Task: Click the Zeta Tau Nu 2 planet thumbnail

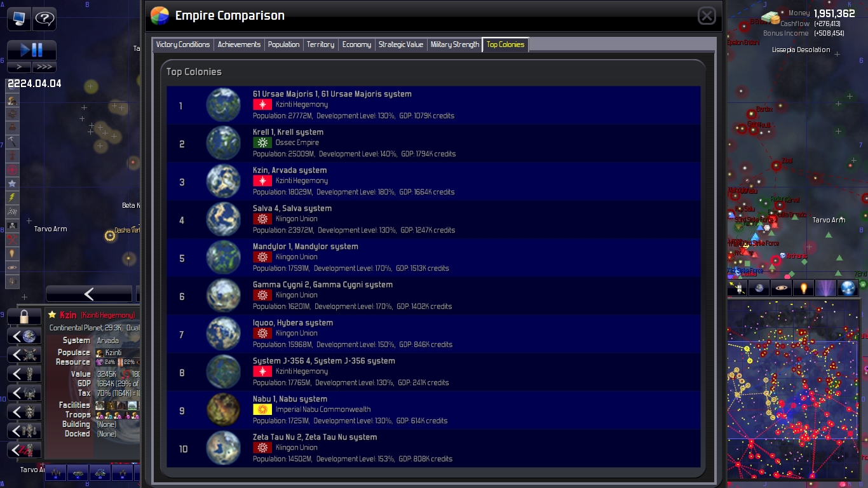Action: pyautogui.click(x=224, y=449)
